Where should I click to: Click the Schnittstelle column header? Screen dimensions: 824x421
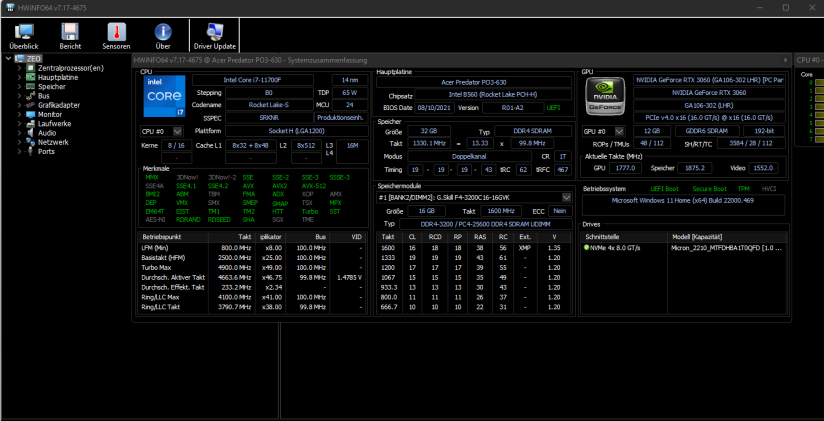(624, 237)
